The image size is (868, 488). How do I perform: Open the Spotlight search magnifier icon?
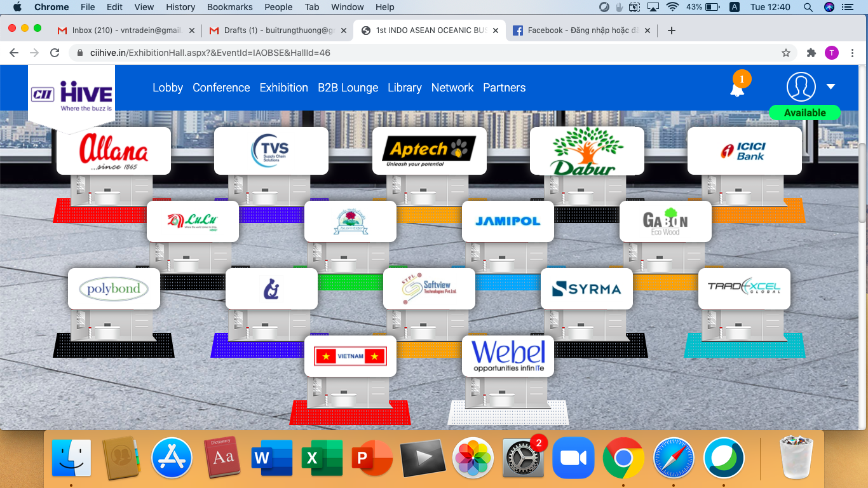click(808, 7)
